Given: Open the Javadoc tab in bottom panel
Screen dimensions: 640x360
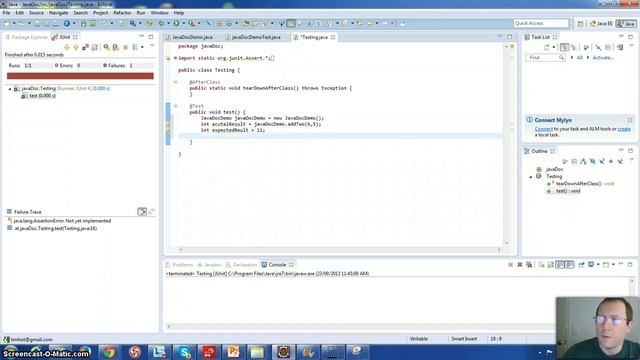Looking at the screenshot, I should pos(209,265).
